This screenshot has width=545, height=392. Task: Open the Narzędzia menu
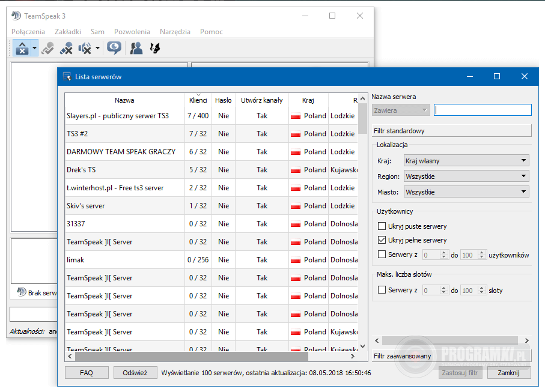(175, 32)
